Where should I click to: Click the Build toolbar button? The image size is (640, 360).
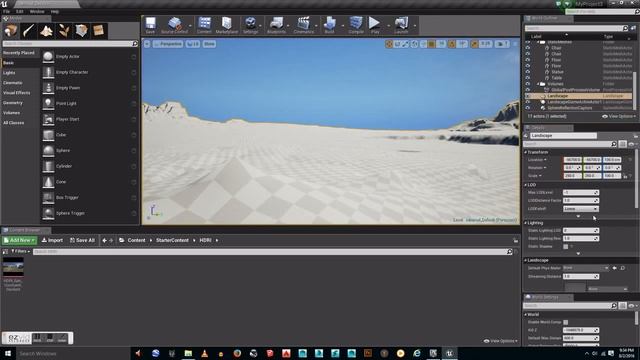click(x=329, y=25)
